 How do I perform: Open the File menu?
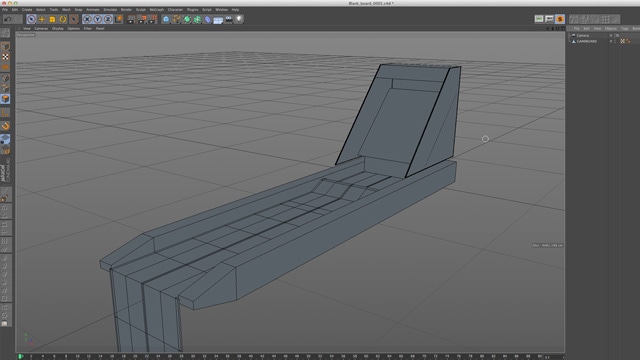[5, 9]
